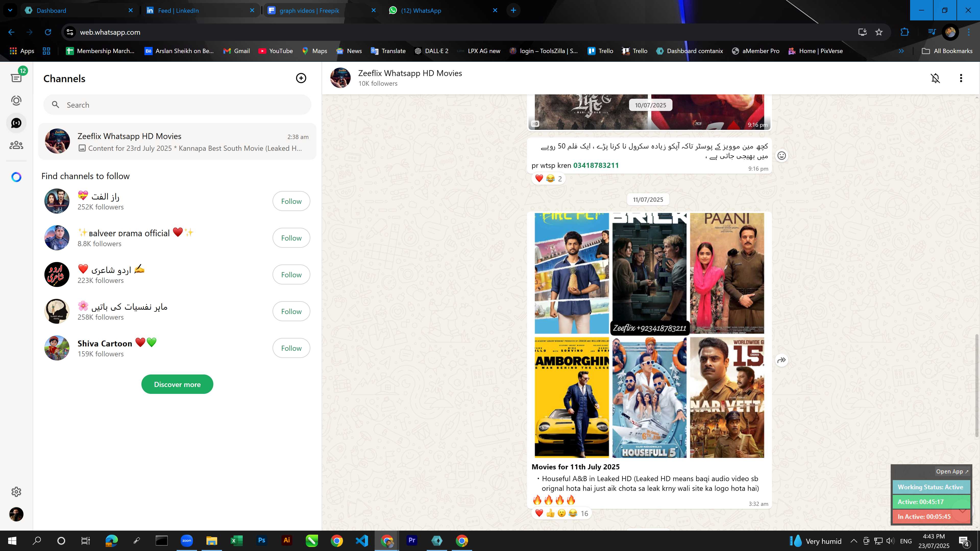Click the Windows Start button
Screen dimensions: 980x551
click(12, 540)
